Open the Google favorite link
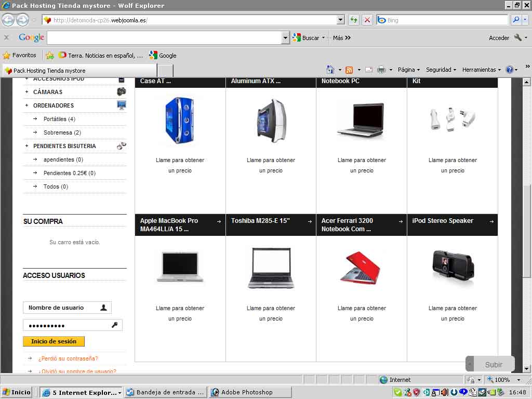This screenshot has height=399, width=532. click(163, 55)
